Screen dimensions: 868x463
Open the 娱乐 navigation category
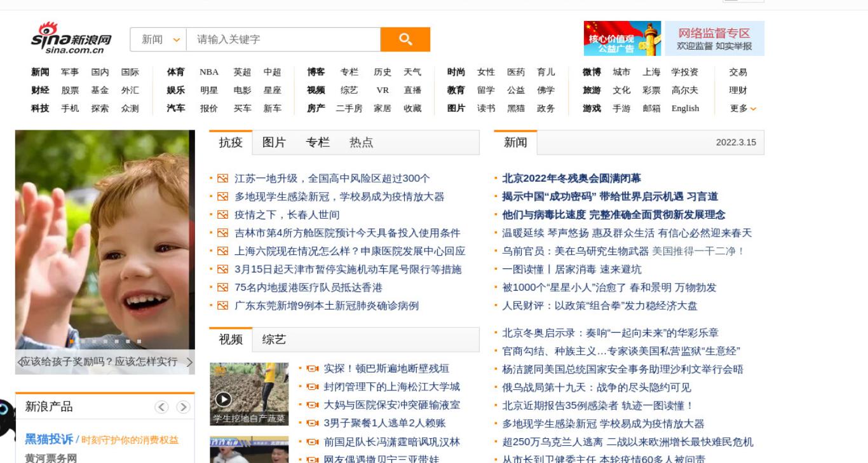176,90
